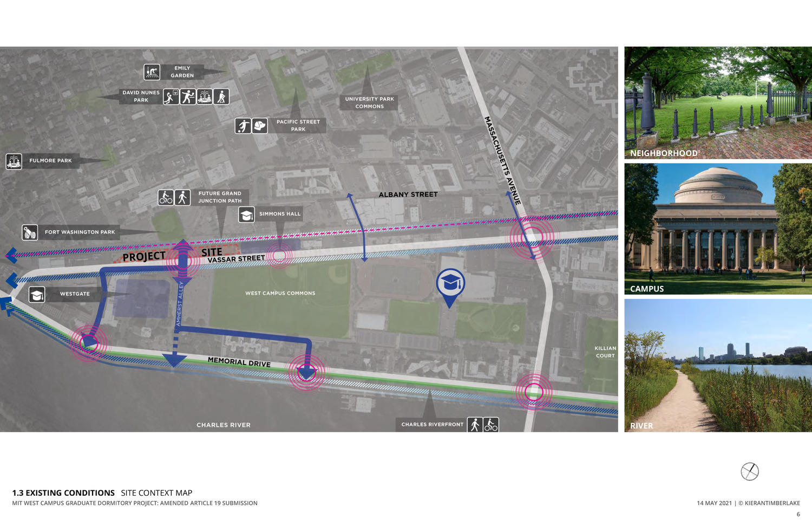
Task: Click the gardening icon beside Emily Garden
Action: pyautogui.click(x=152, y=72)
